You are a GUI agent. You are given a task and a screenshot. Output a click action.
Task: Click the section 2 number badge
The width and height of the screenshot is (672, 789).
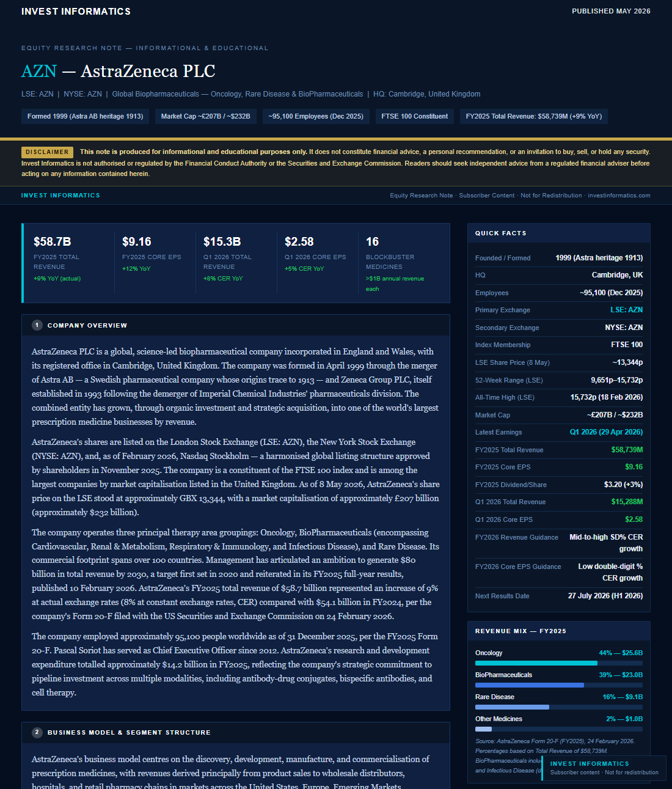(37, 732)
